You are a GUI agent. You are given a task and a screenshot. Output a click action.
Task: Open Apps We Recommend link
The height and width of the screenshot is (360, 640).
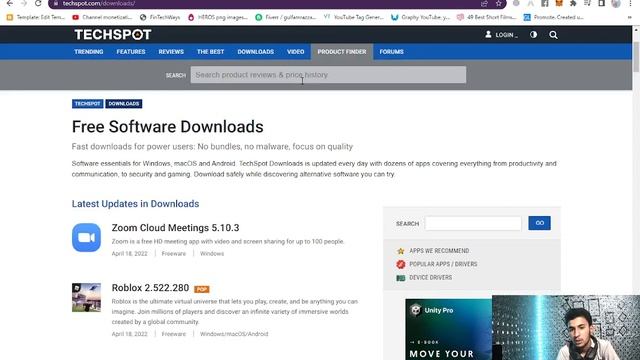tap(439, 251)
